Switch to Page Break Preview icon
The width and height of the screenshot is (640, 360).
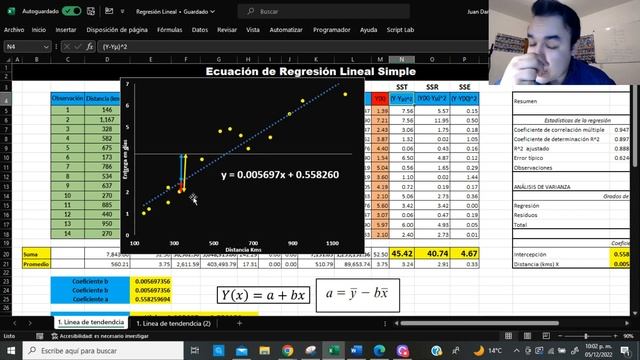pyautogui.click(x=546, y=336)
